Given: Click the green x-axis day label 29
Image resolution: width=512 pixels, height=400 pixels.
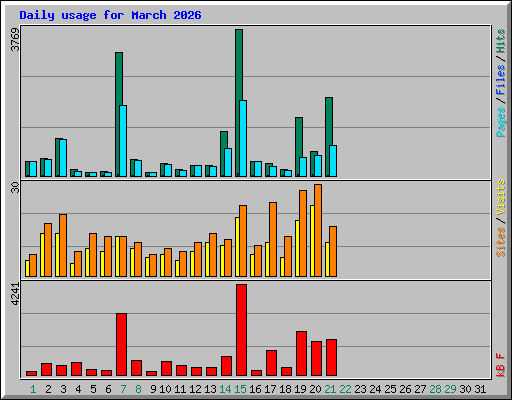Looking at the screenshot, I should coord(450,389).
